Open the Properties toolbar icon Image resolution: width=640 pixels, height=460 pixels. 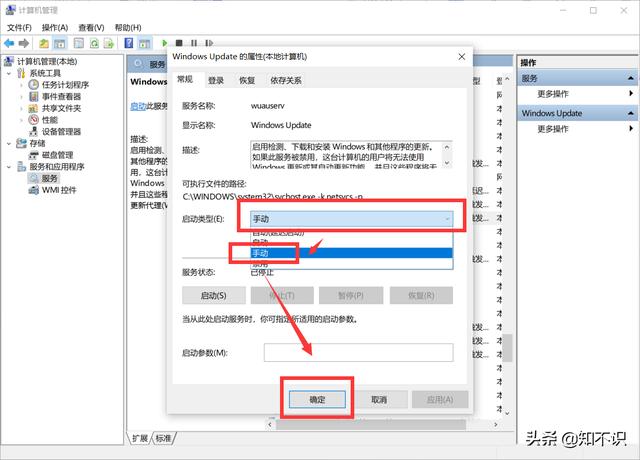point(78,43)
